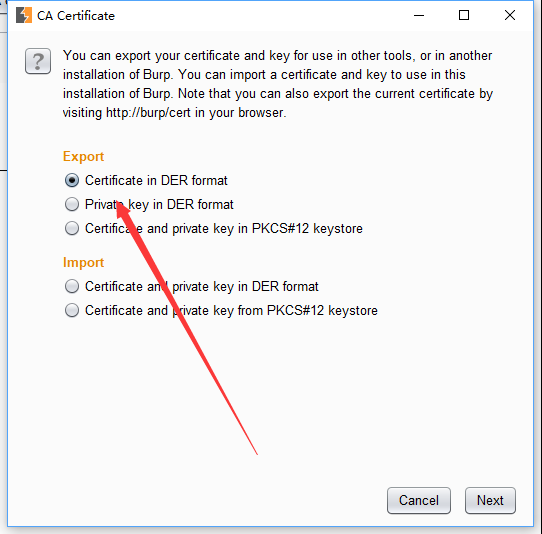Choose Import certificate and private key in DER format
This screenshot has height=534, width=542.
[x=72, y=287]
